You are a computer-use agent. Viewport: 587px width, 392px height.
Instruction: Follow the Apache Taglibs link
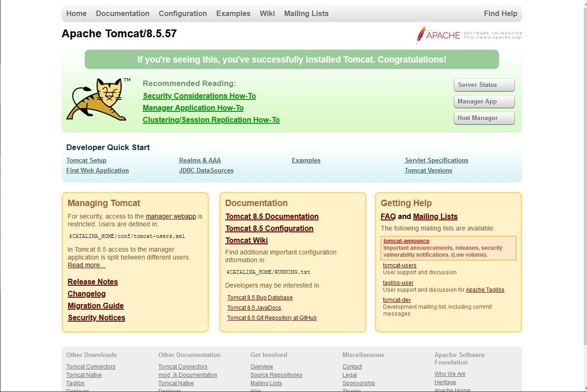pyautogui.click(x=485, y=290)
